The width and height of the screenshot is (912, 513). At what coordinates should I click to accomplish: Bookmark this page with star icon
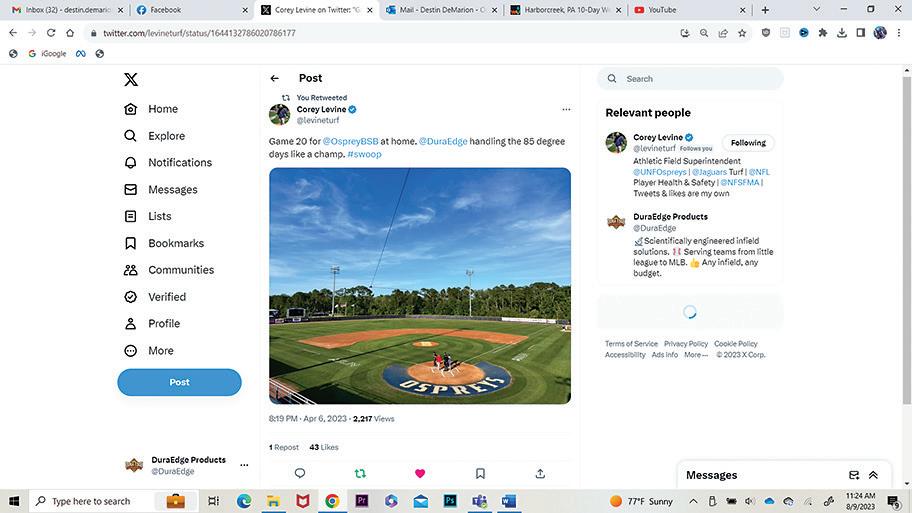[x=742, y=33]
